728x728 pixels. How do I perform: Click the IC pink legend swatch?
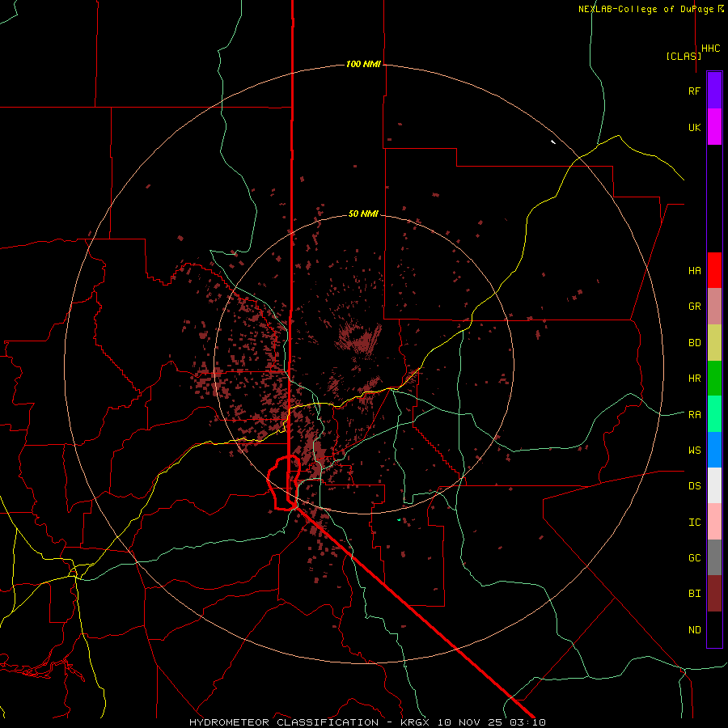click(714, 522)
